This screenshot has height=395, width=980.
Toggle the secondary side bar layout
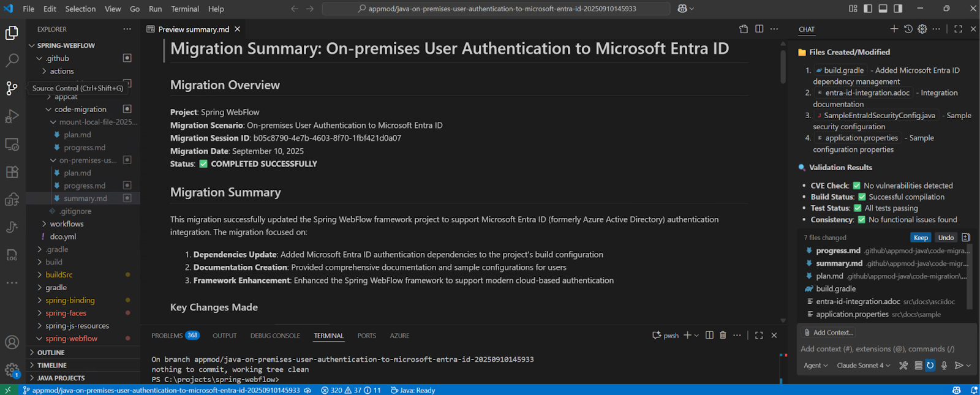pyautogui.click(x=898, y=9)
